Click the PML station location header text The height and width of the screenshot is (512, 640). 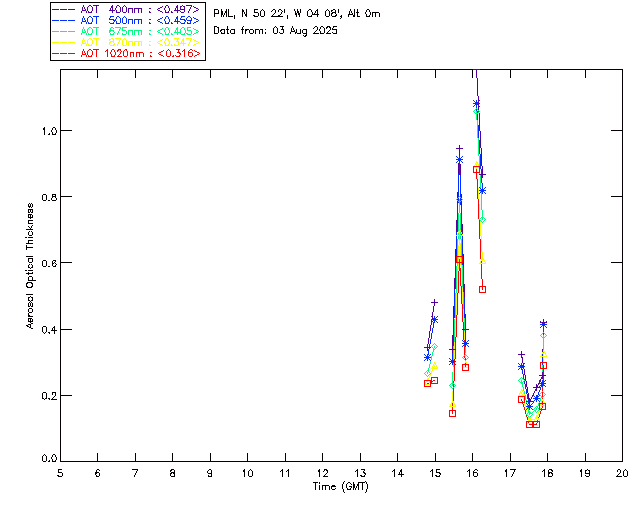[297, 14]
